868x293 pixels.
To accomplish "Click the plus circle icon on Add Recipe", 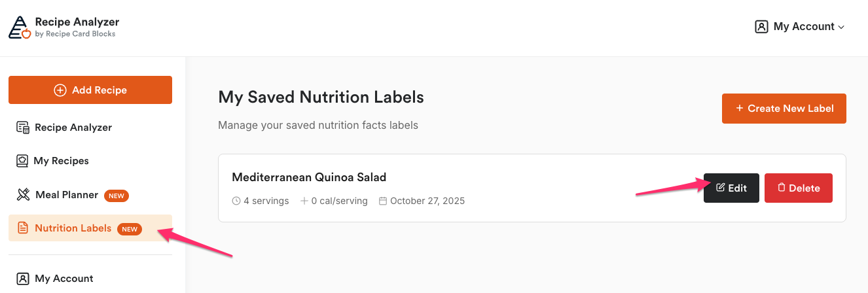I will 60,90.
